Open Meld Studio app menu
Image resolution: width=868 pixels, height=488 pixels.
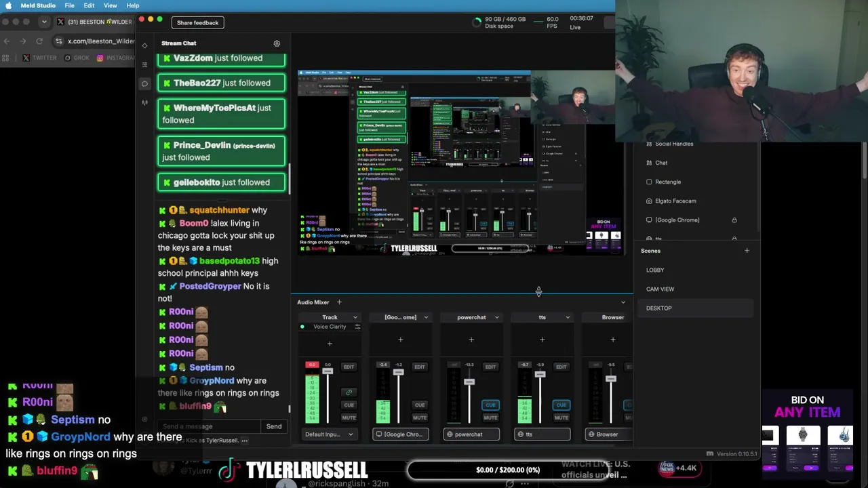(38, 5)
